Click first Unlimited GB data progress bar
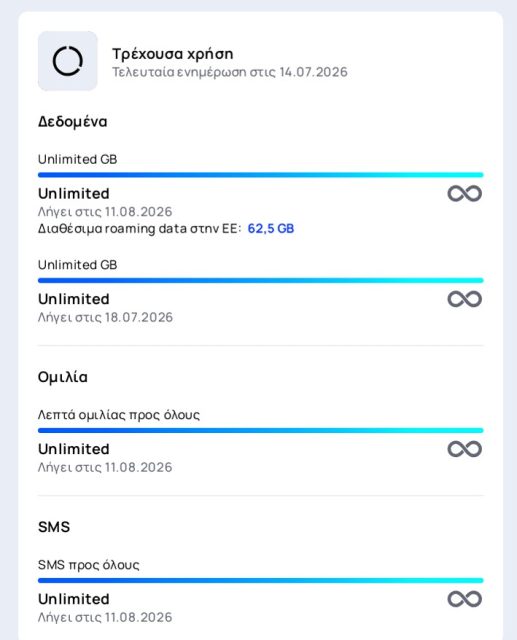 (x=261, y=175)
